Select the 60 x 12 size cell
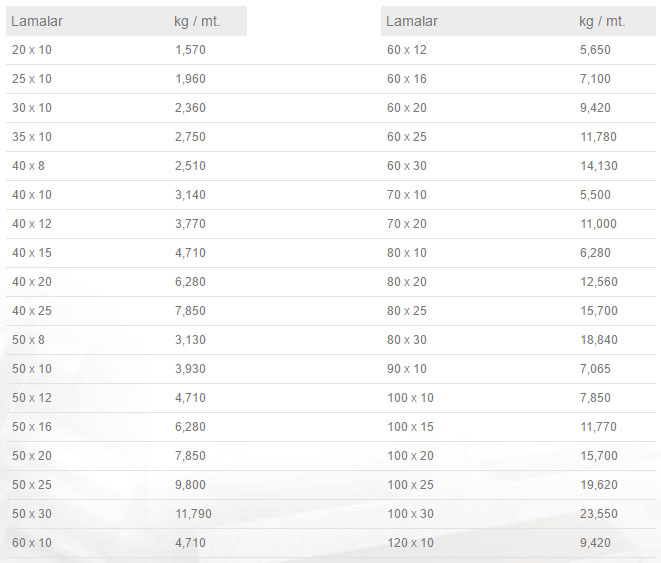Screen dimensions: 661x563 click(x=407, y=49)
